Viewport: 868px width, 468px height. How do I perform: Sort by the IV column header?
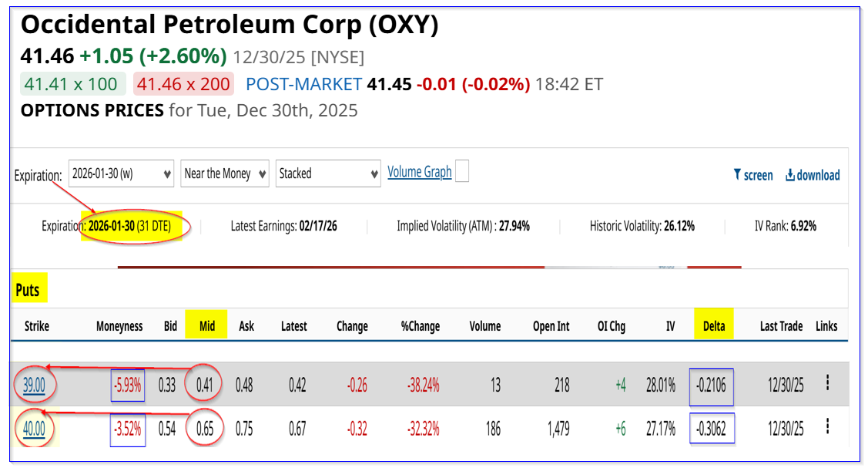tap(670, 326)
